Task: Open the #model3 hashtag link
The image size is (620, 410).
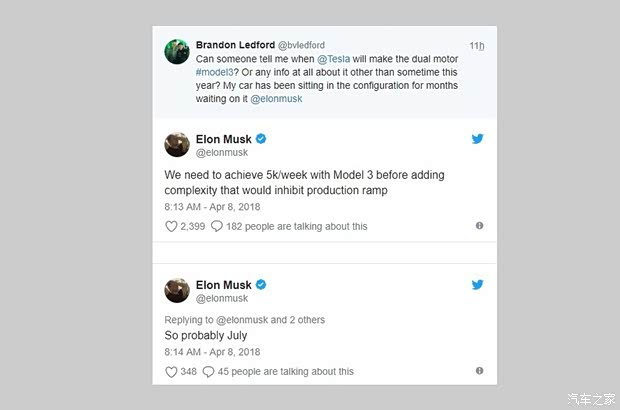Action: pos(221,72)
